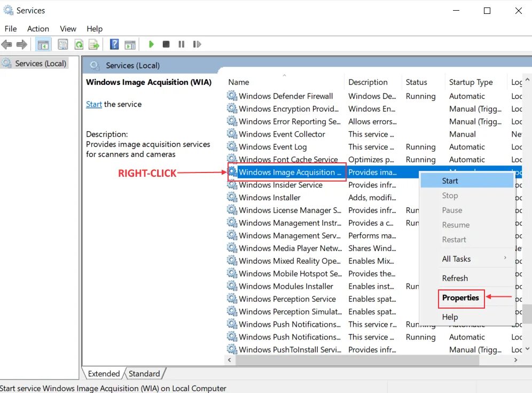Click the 'Optimizes p...' description cell
The width and height of the screenshot is (532, 393).
coord(371,159)
